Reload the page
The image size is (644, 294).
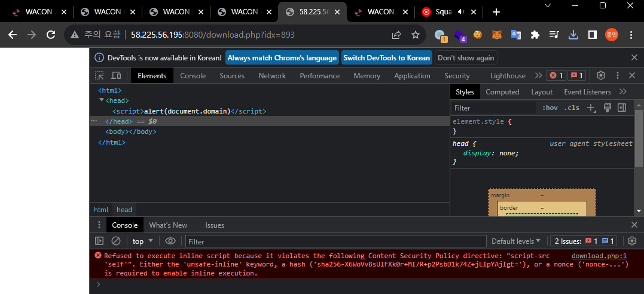[51, 35]
